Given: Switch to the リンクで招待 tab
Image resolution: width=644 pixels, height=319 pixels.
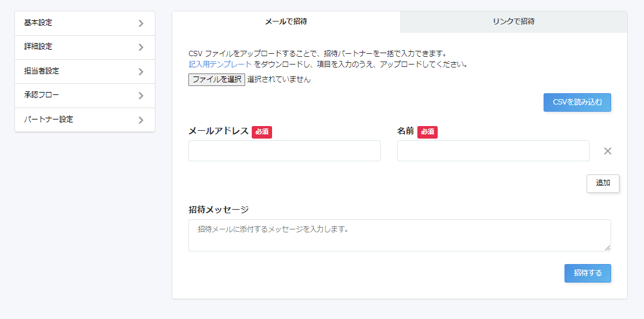Looking at the screenshot, I should 514,22.
